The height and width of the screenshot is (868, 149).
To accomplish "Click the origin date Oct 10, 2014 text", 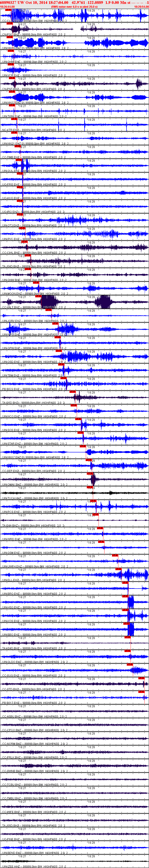I will pyautogui.click(x=37, y=2).
